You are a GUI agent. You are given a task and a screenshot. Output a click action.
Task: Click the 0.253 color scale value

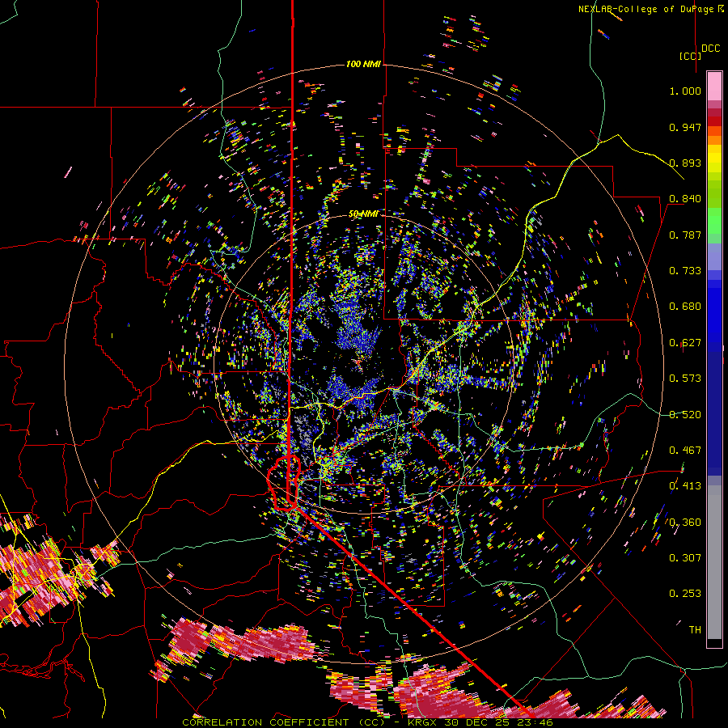tap(685, 594)
